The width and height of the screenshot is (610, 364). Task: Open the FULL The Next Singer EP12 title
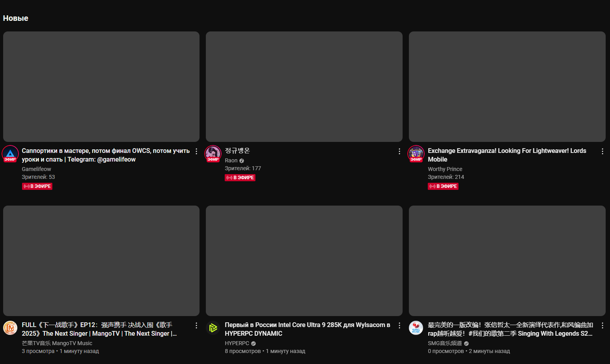[x=100, y=329]
